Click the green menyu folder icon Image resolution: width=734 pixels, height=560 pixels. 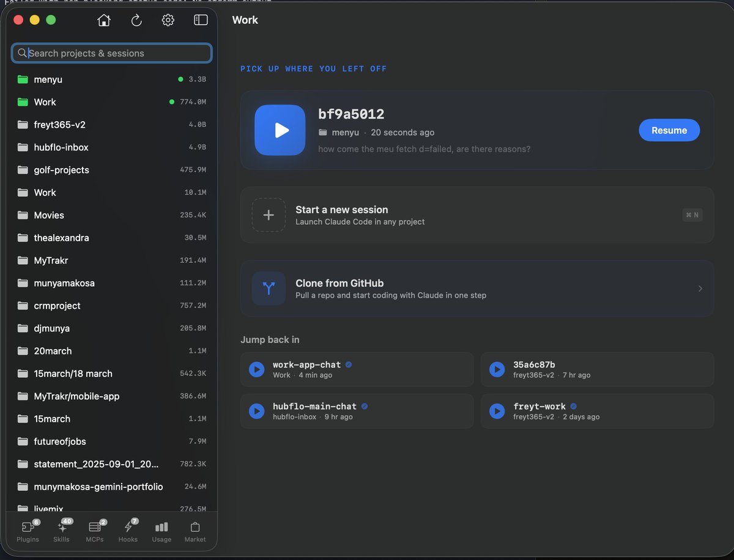click(23, 79)
